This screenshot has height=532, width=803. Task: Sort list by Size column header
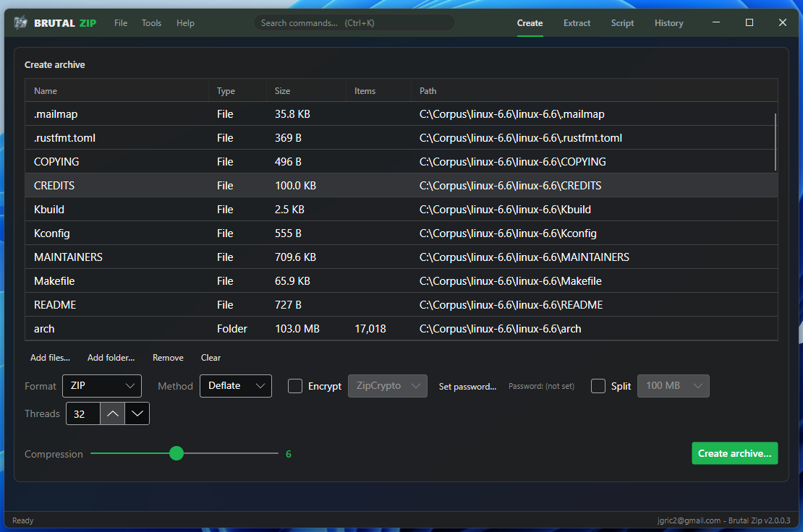[x=306, y=90]
